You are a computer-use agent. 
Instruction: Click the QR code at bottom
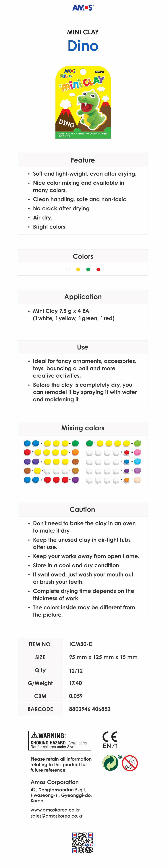[83, 842]
